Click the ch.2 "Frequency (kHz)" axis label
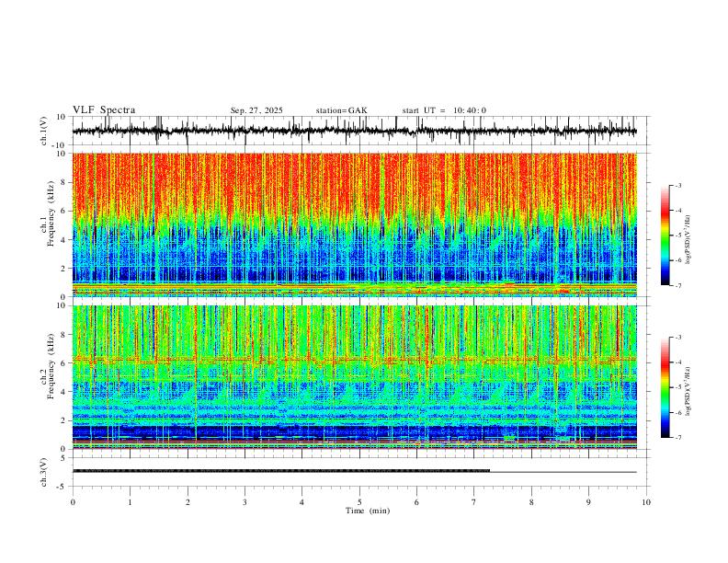 click(51, 366)
